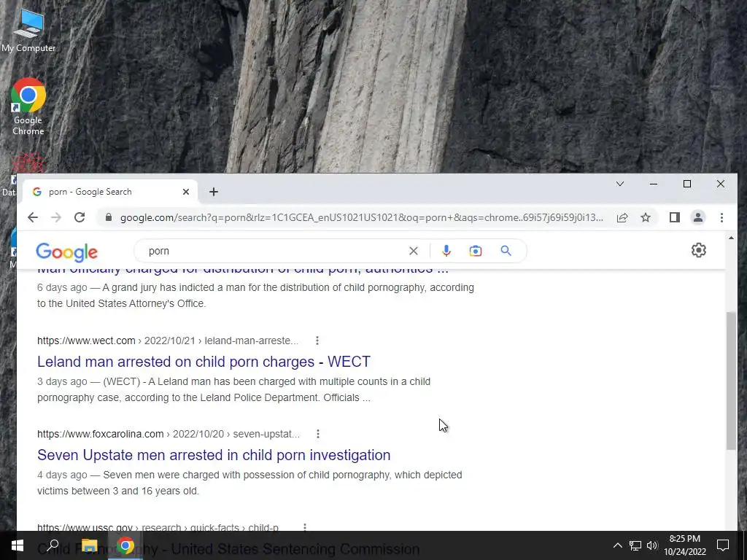The image size is (747, 560).
Task: Open the Chrome three-dot menu
Action: tap(721, 217)
